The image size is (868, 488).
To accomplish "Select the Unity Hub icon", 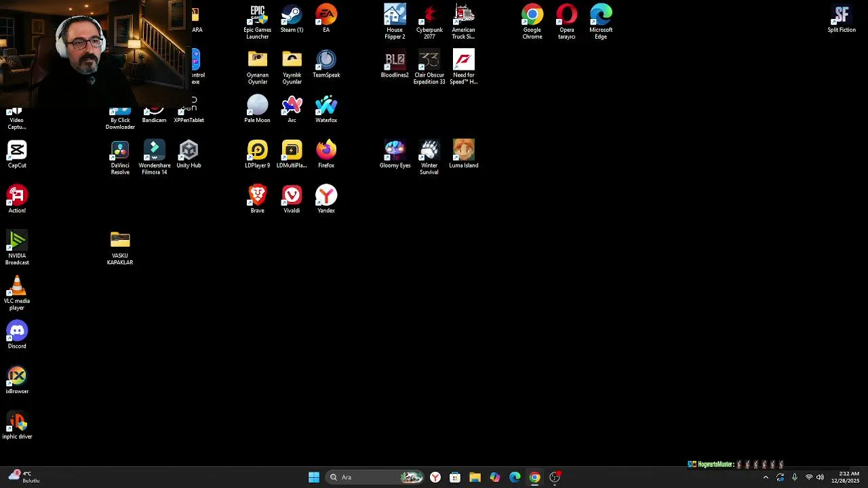I will pyautogui.click(x=189, y=154).
